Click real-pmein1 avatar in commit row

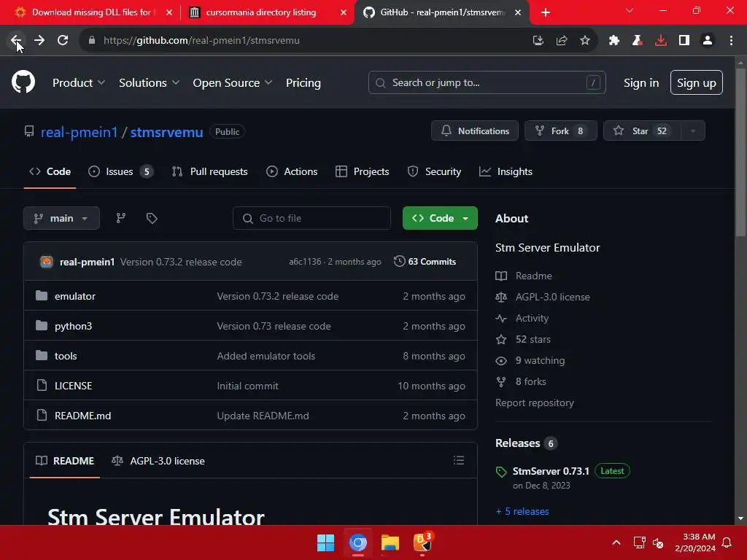[x=47, y=262]
